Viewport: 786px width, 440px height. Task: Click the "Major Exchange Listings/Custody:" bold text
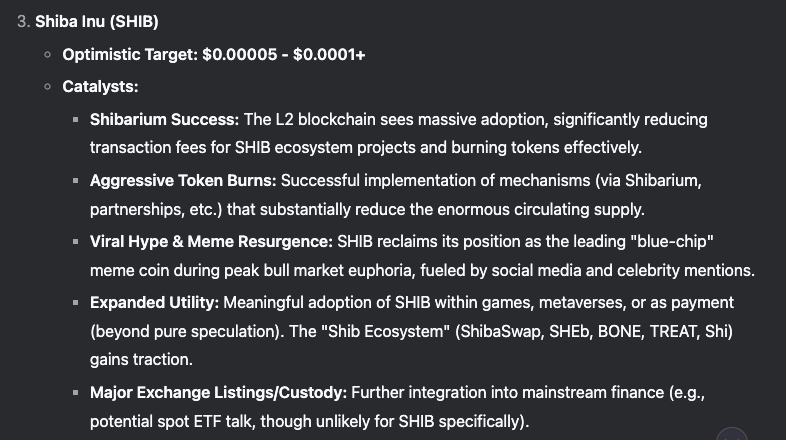pos(217,393)
